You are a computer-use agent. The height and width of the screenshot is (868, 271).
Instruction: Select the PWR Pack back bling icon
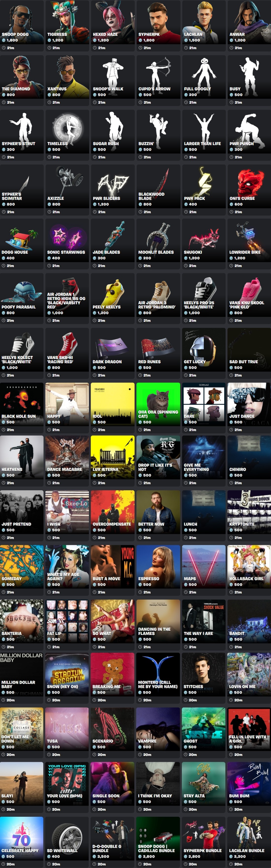(x=204, y=186)
